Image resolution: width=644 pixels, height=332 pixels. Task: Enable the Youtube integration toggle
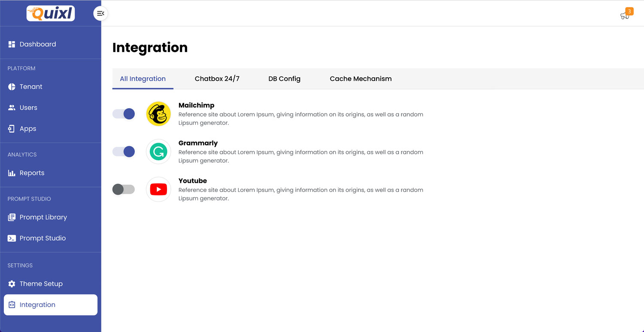click(x=124, y=189)
